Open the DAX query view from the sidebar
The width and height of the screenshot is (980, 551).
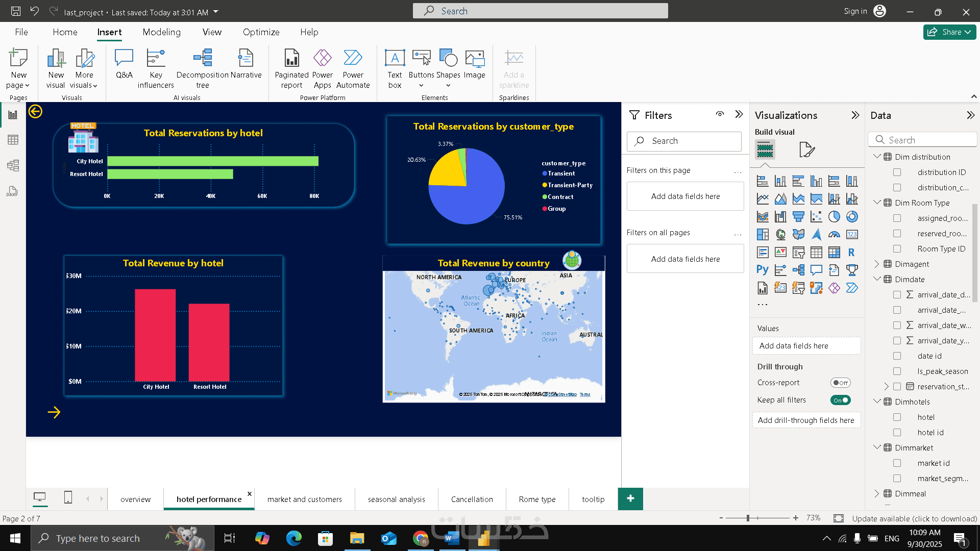(13, 191)
